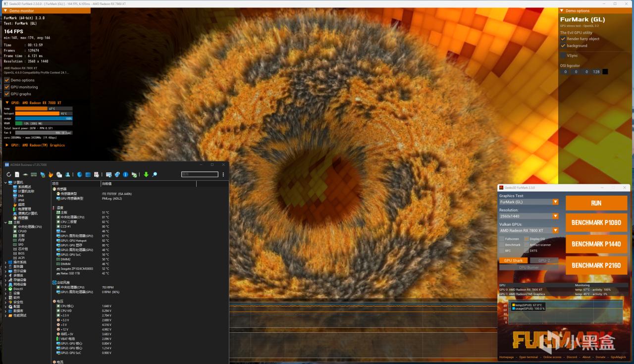The height and width of the screenshot is (364, 634).
Task: Open the GpuMagick link
Action: [x=618, y=357]
